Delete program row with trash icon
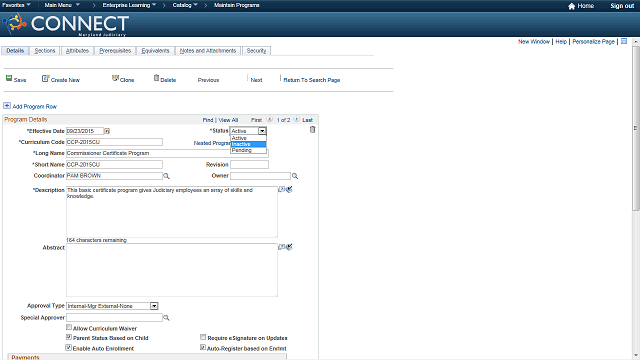Screen dimensions: 640x360 [312, 129]
